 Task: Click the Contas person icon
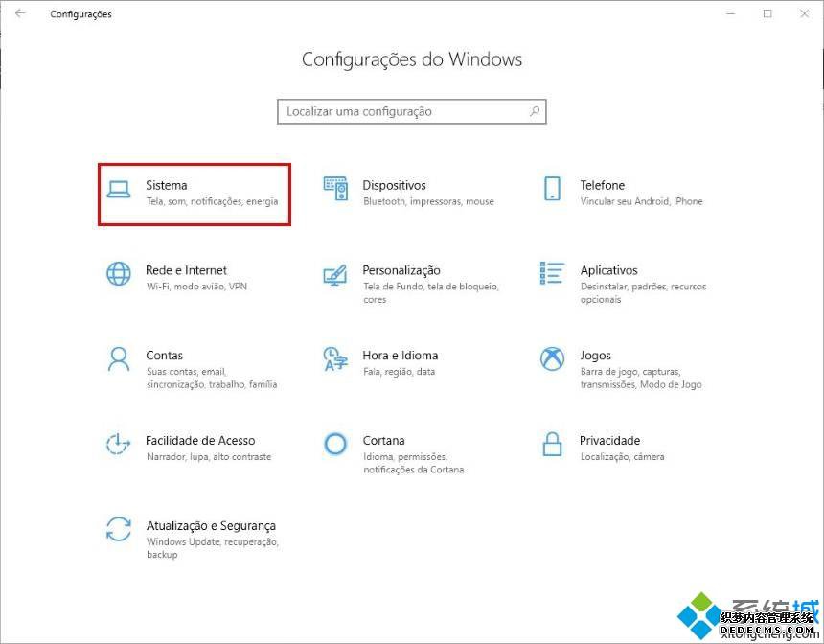[119, 359]
